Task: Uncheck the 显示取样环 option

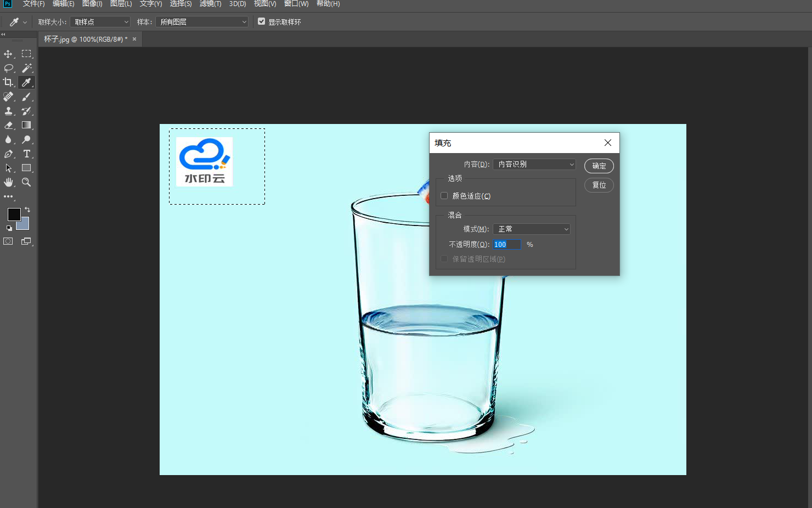Action: pyautogui.click(x=262, y=21)
